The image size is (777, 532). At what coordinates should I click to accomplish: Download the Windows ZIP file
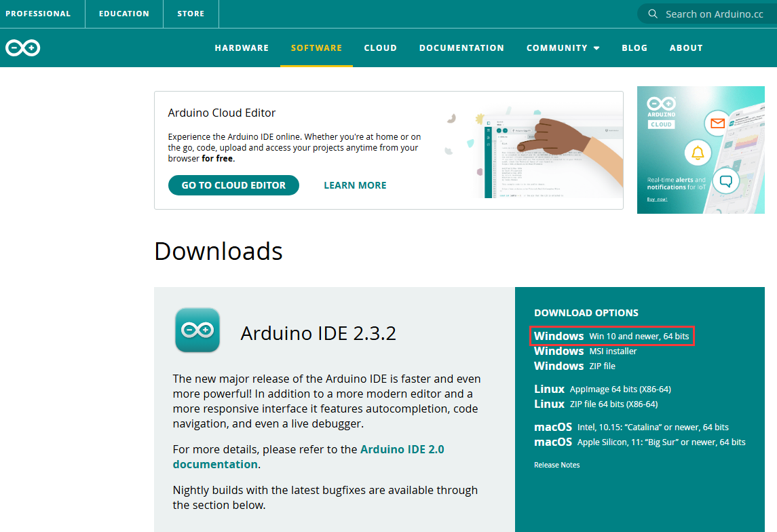click(575, 366)
